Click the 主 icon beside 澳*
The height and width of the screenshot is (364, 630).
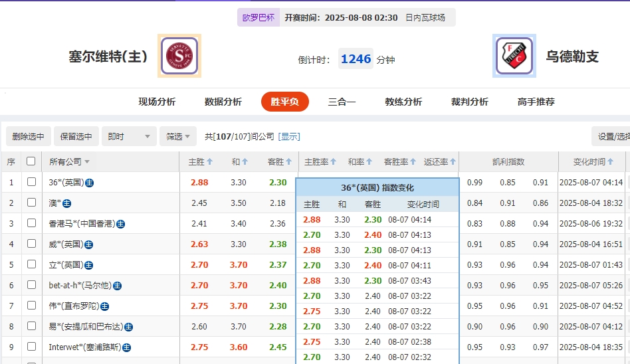pyautogui.click(x=66, y=203)
